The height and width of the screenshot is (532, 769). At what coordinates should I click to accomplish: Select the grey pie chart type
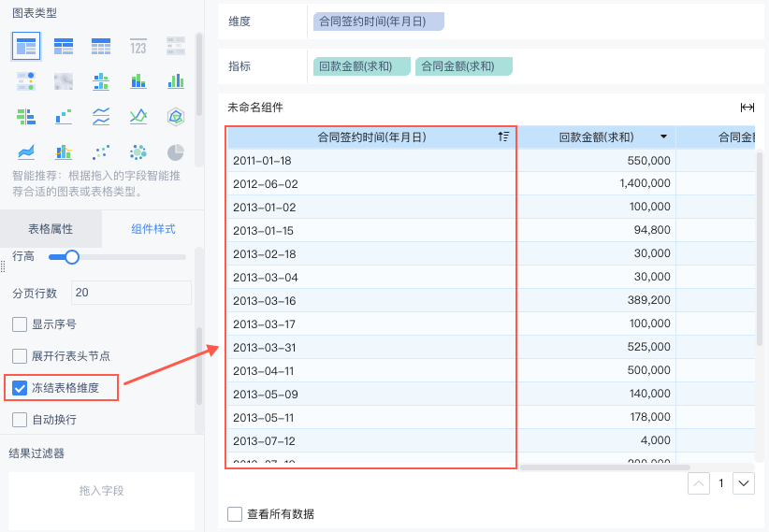[176, 152]
